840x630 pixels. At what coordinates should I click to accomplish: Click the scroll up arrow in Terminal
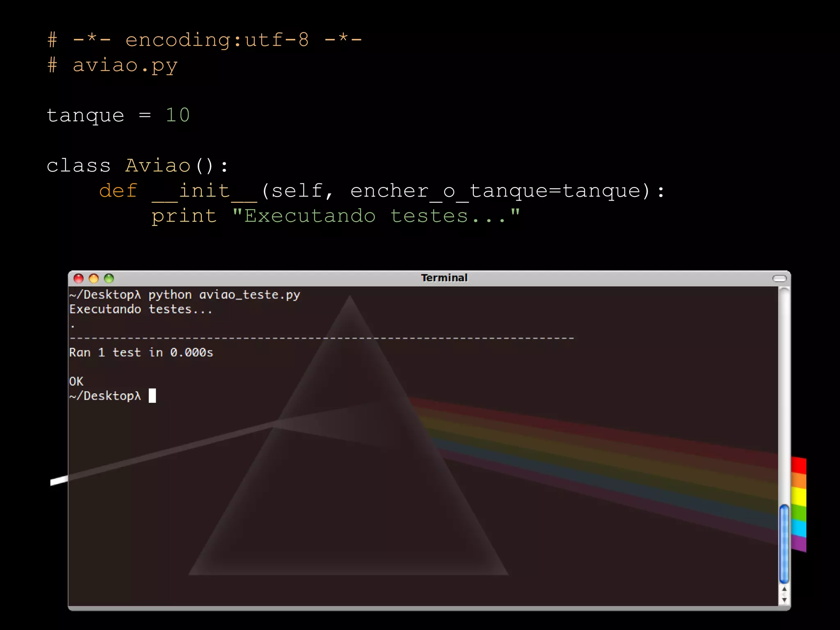pos(784,590)
